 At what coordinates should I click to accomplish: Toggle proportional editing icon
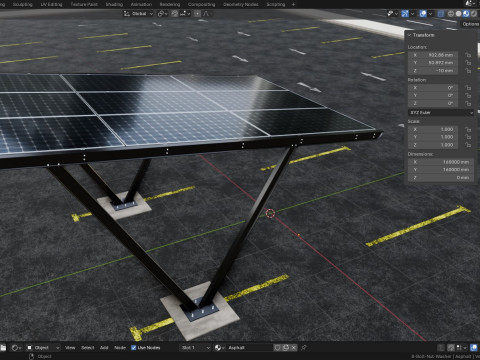[197, 14]
